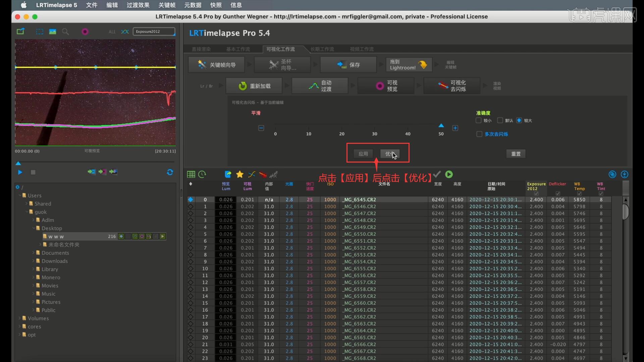Viewport: 644px width, 362px height.
Task: Click the green table grid icon
Action: 191,174
